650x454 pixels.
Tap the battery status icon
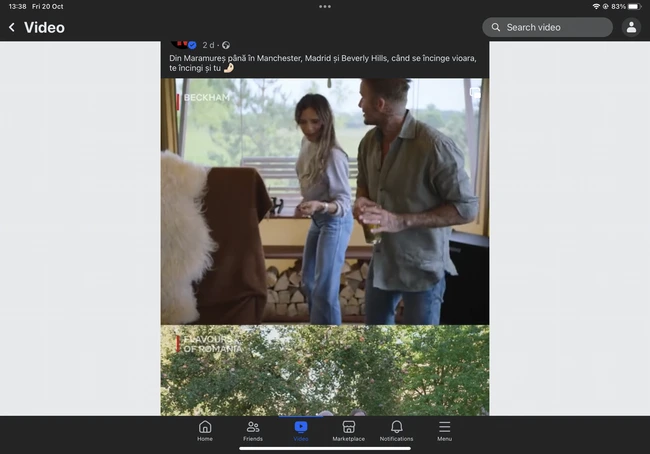[x=634, y=6]
